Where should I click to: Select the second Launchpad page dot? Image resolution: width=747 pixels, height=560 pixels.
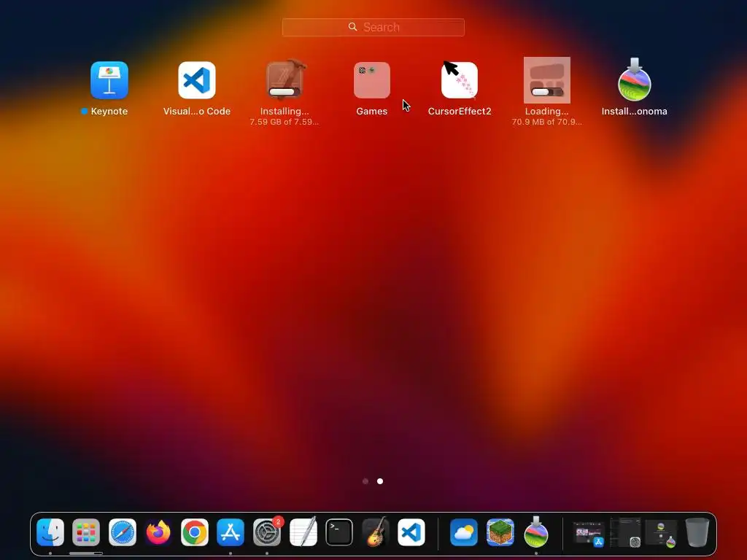point(379,481)
